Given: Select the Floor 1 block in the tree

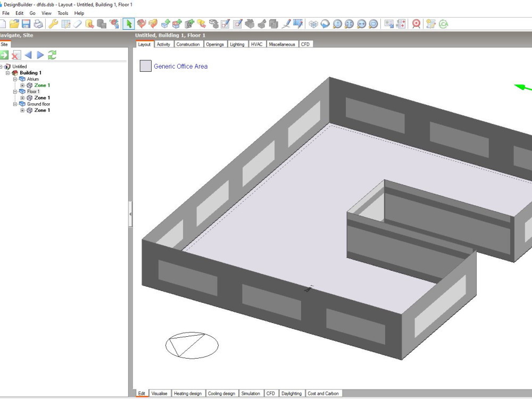Looking at the screenshot, I should coord(33,92).
